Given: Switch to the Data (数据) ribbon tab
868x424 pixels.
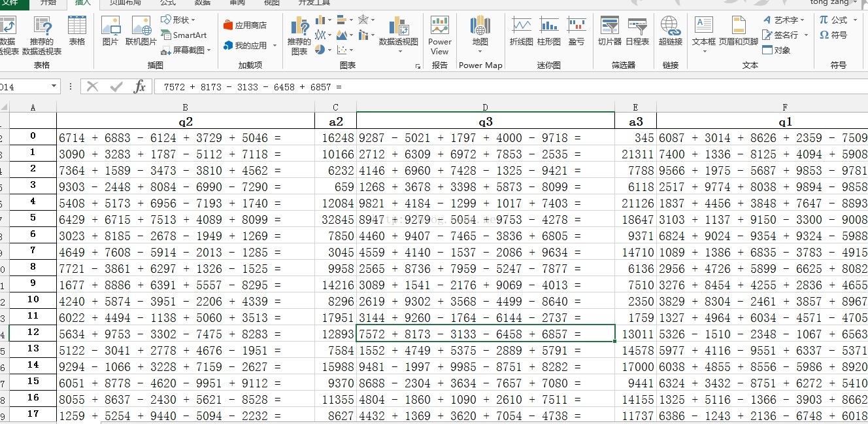Looking at the screenshot, I should pyautogui.click(x=202, y=3).
